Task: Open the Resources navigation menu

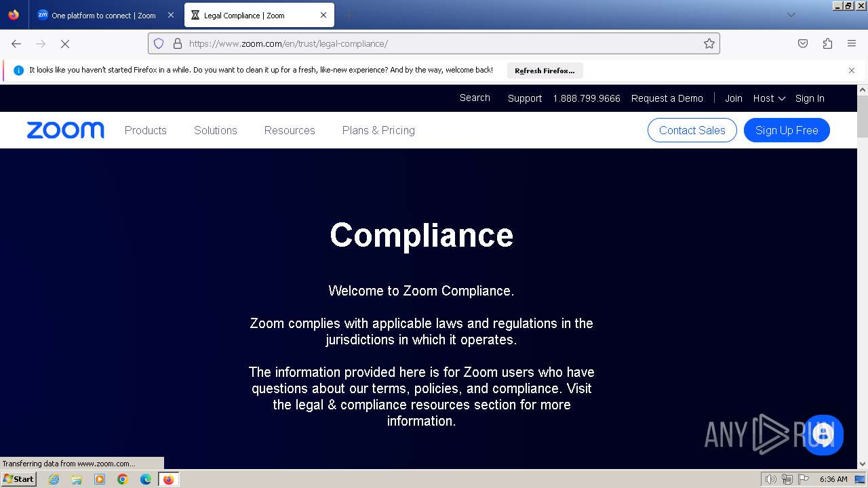Action: (x=290, y=130)
